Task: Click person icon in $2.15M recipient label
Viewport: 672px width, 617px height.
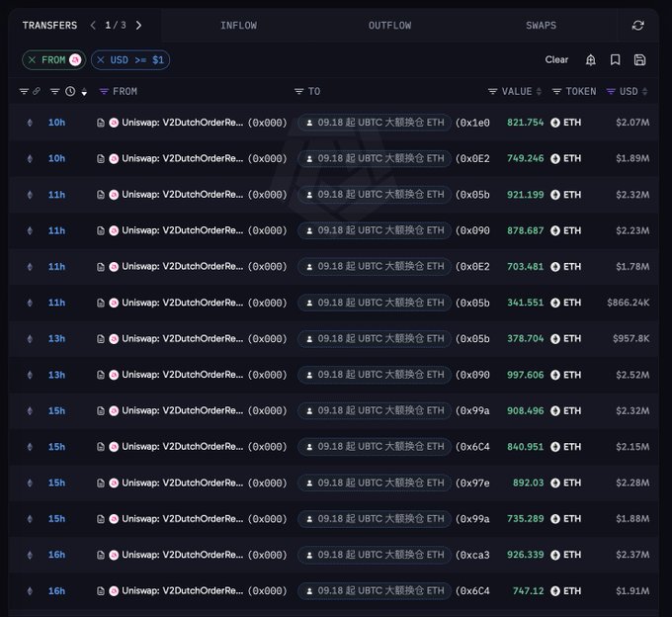Action: pyautogui.click(x=309, y=447)
